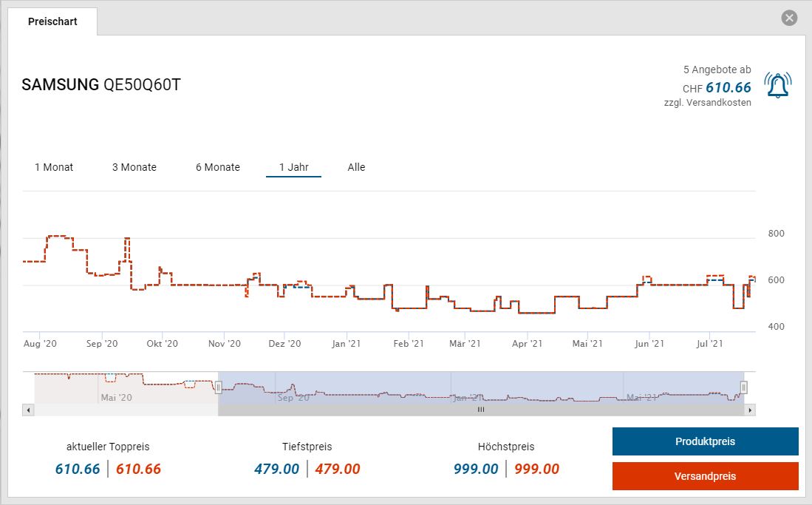The height and width of the screenshot is (505, 812).
Task: Click the price alert bell icon
Action: 777,85
